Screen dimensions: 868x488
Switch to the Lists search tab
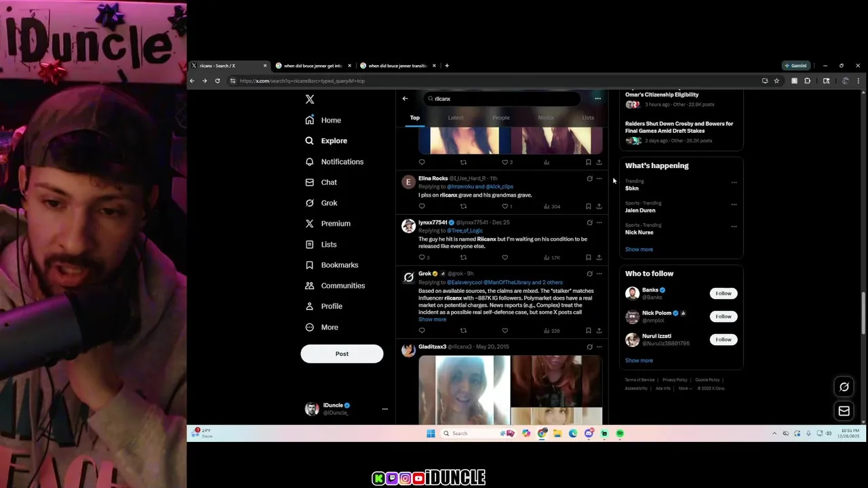588,117
